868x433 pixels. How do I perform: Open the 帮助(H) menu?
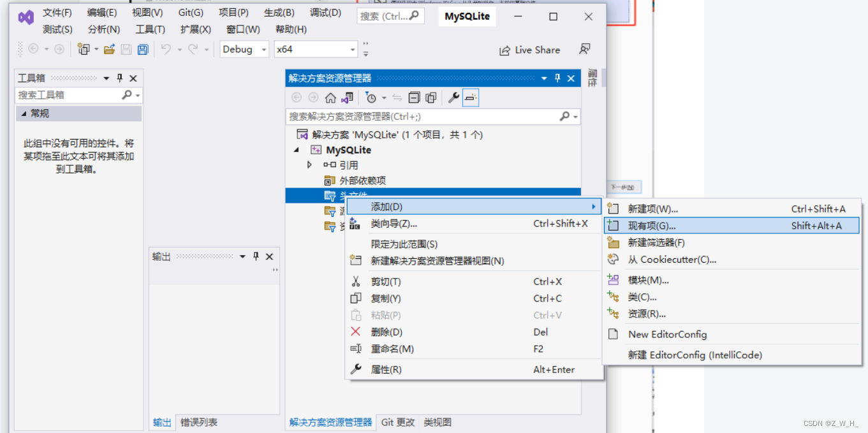[291, 29]
